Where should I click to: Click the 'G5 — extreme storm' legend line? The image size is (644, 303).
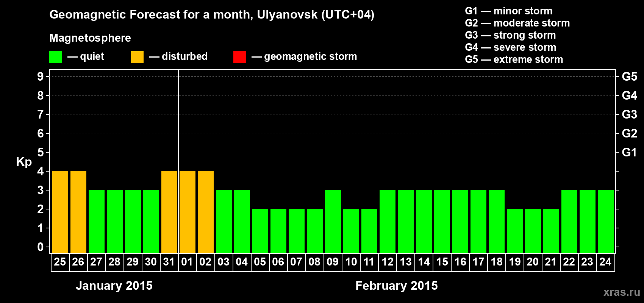click(514, 59)
